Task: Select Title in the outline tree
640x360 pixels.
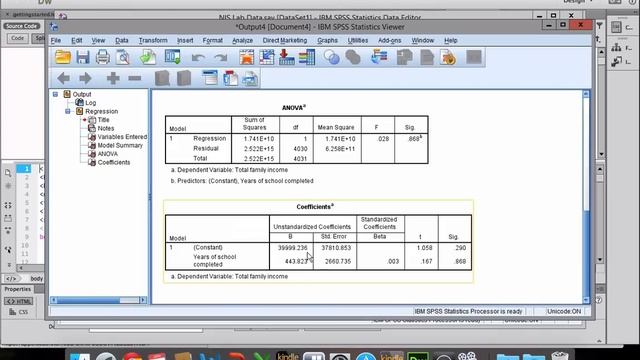Action: [x=103, y=120]
